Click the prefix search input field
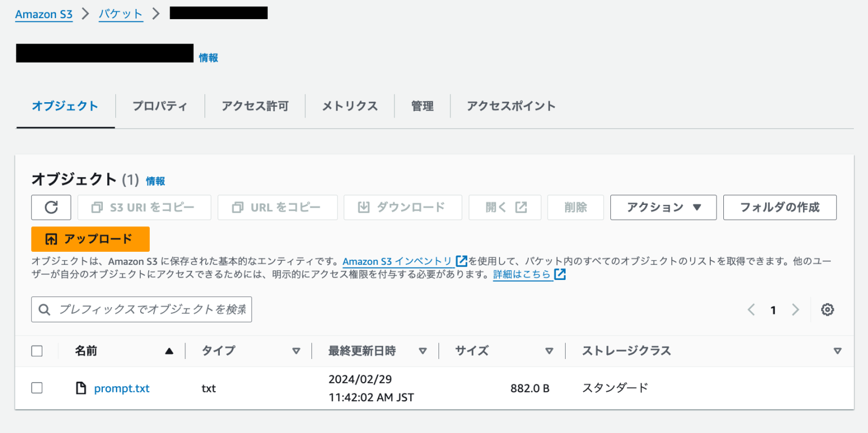 (141, 309)
